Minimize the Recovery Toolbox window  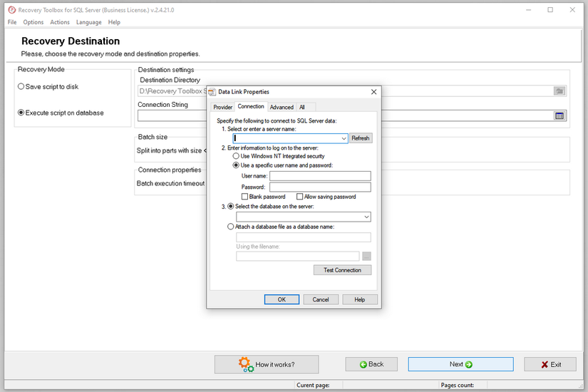click(528, 10)
